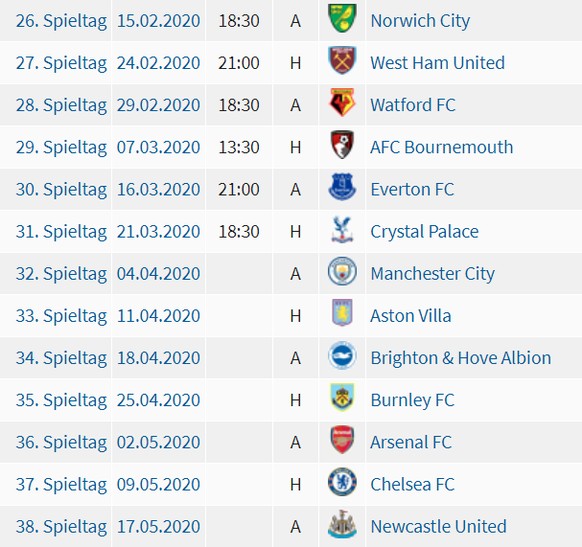Click the Everton FC crest icon

click(x=342, y=187)
